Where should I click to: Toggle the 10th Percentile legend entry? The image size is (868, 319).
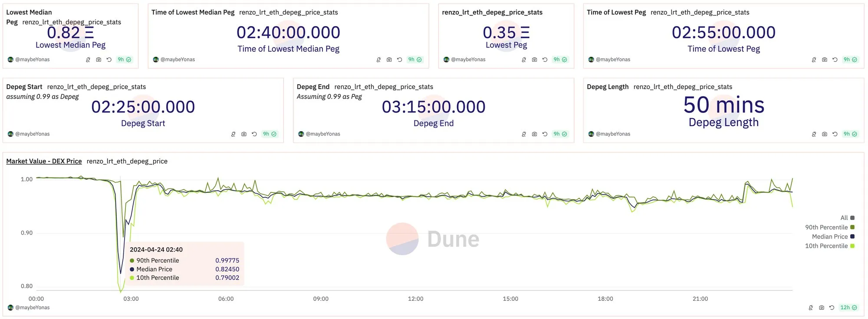point(829,246)
